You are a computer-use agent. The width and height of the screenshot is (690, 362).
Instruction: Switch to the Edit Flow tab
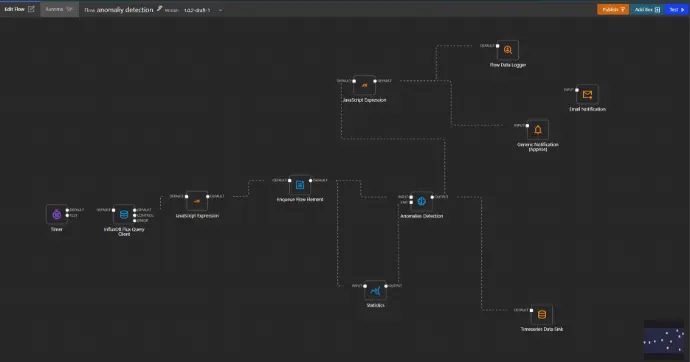coord(19,9)
